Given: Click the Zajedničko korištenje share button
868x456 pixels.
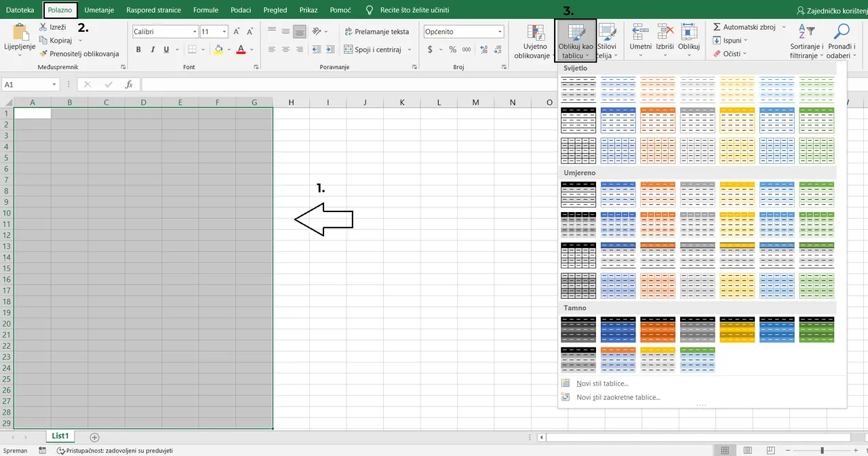Looking at the screenshot, I should tap(833, 10).
